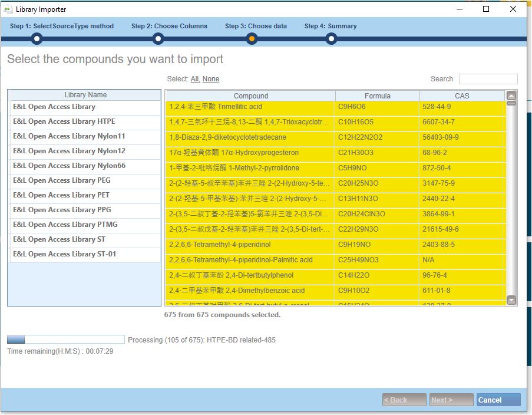Click the Step 2 Choose Columns circle marker
This screenshot has height=415, width=532.
coord(158,39)
